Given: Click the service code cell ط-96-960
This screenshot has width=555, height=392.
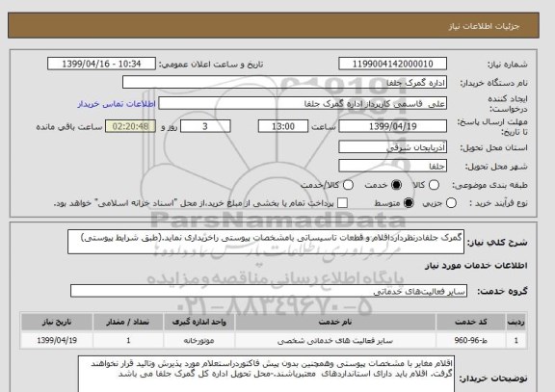Looking at the screenshot, I should coord(471,340).
